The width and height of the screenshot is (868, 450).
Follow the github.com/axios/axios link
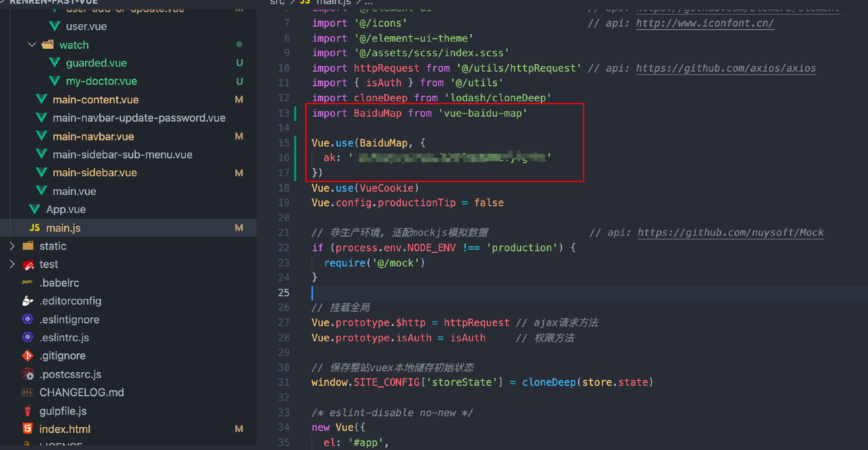pyautogui.click(x=726, y=68)
